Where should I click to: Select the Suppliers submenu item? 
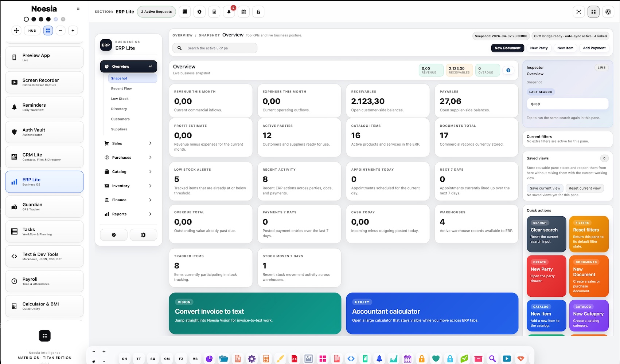[x=132, y=129]
